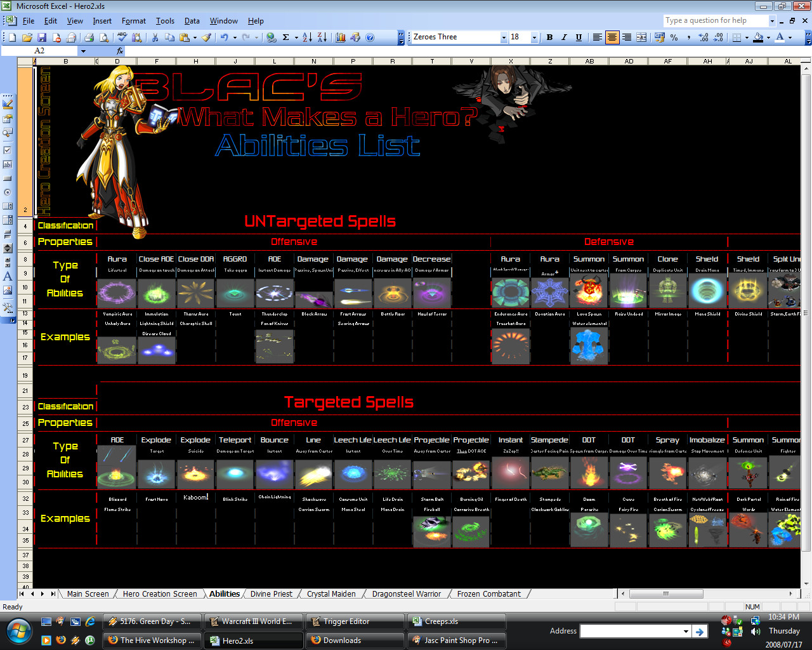
Task: Click the Increase Decimal icon
Action: tap(704, 37)
